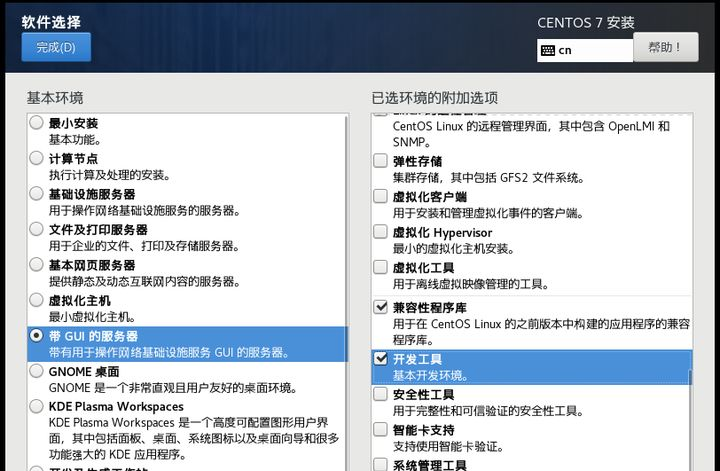Enable the 弹性存储 checkbox
The height and width of the screenshot is (471, 720).
(x=380, y=161)
